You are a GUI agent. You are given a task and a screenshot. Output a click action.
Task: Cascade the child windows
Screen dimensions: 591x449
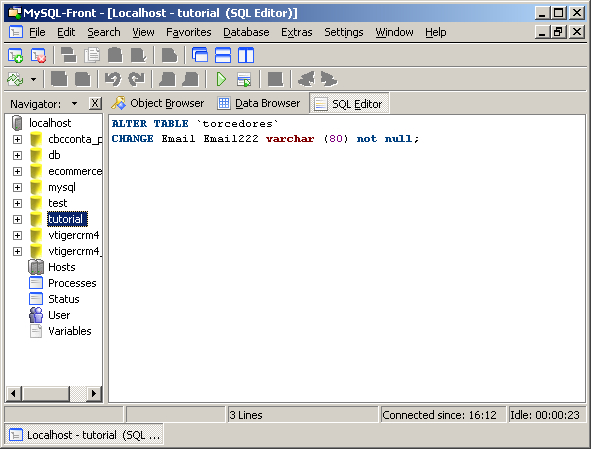200,55
